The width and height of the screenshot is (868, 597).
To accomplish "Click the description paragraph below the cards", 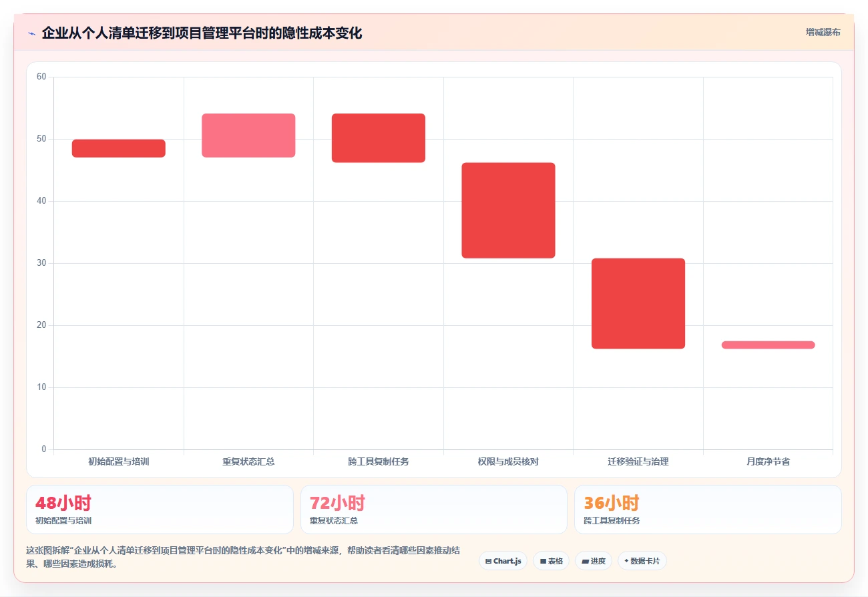I will (x=242, y=557).
